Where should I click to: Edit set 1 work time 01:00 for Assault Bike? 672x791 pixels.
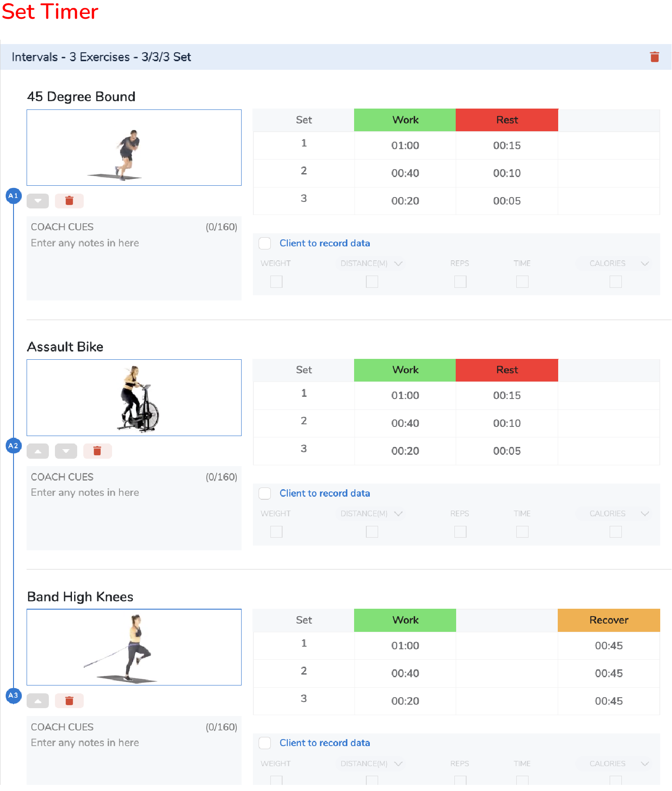pyautogui.click(x=405, y=395)
